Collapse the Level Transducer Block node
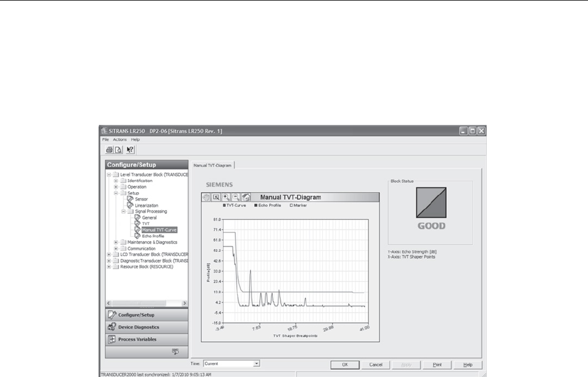Viewport: 588px width, 377px height. (x=109, y=175)
